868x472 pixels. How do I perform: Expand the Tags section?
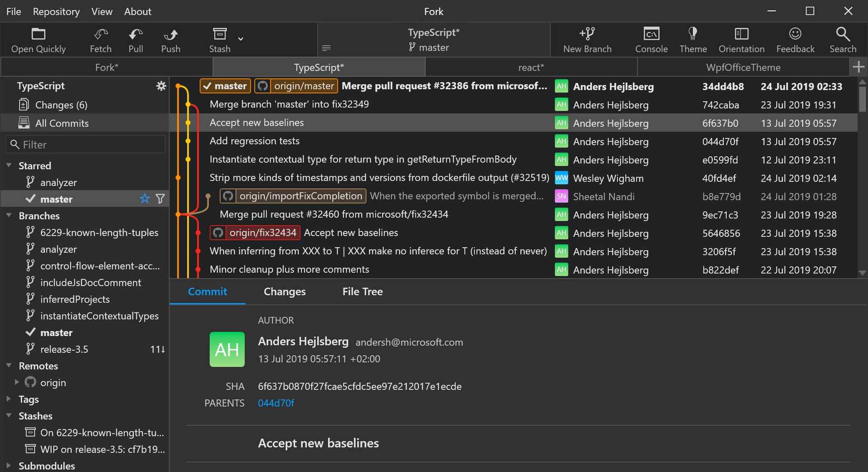coord(9,399)
